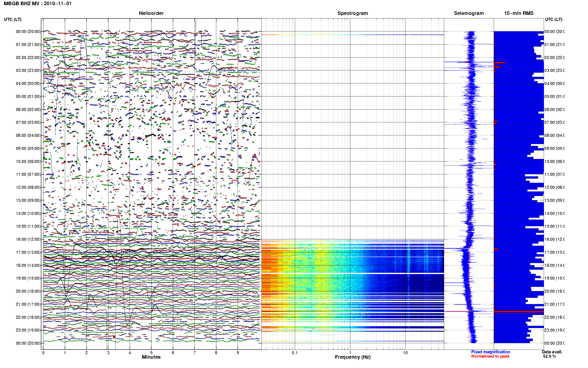This screenshot has width=588, height=368.
Task: Click the '01:00 (21:00)' left time label
Action: pyautogui.click(x=28, y=44)
